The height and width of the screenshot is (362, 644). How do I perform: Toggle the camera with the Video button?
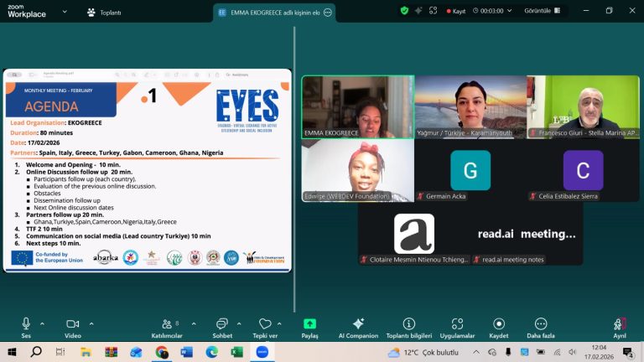tap(72, 324)
